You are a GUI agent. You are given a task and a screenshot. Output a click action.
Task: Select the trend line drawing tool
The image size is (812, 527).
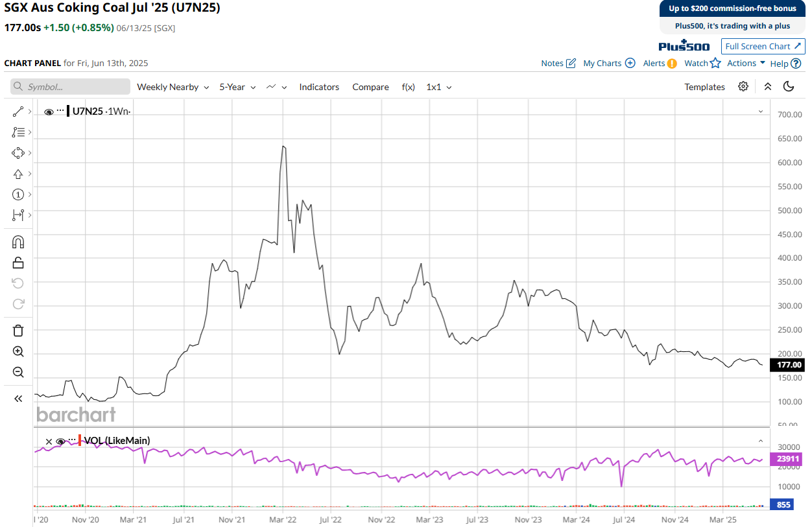coord(18,111)
